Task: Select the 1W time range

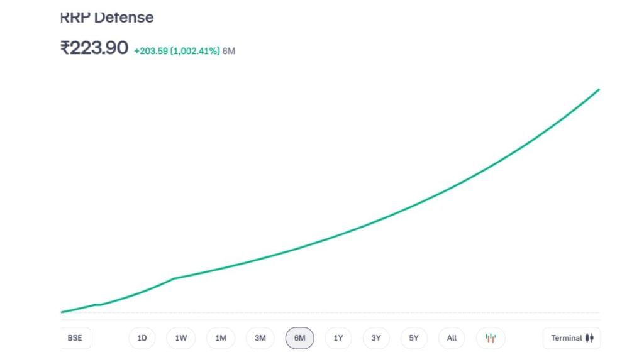Action: 180,337
